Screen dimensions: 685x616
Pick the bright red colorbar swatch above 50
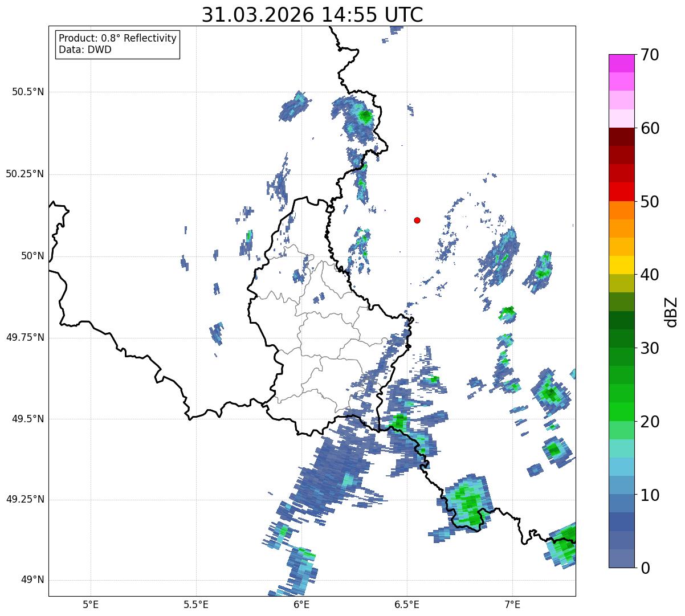point(621,192)
